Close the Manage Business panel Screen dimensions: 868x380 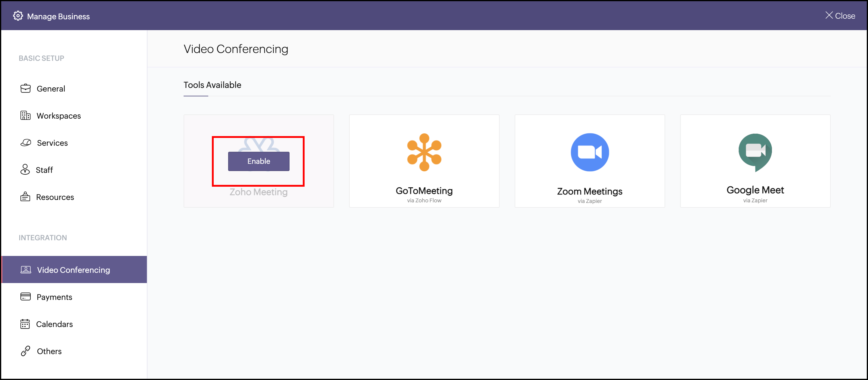[x=840, y=16]
